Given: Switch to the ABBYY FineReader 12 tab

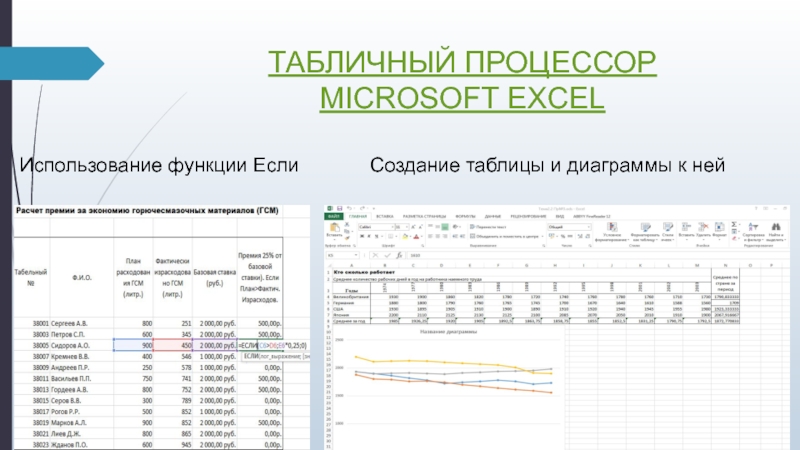Looking at the screenshot, I should click(x=592, y=216).
